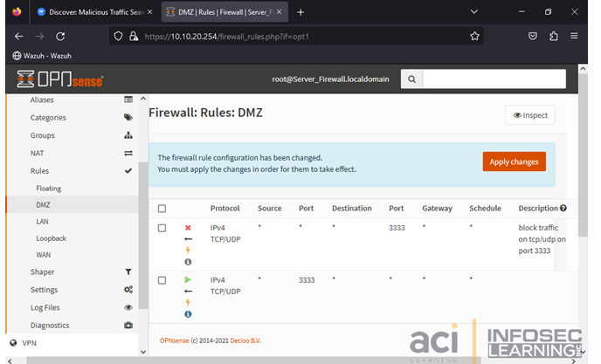Click the search magnifier icon in header
The image size is (601, 364).
coord(412,79)
